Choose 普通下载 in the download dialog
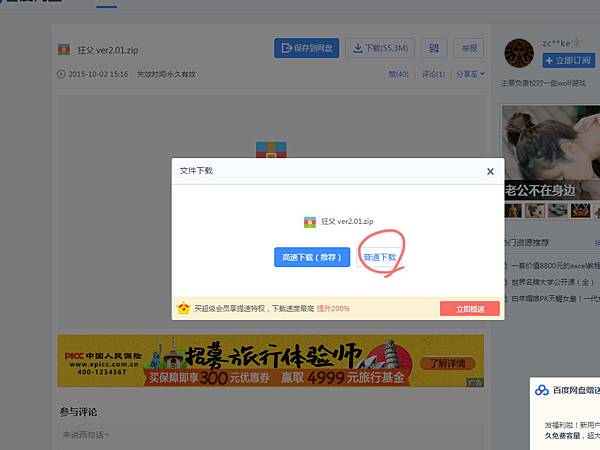The width and height of the screenshot is (600, 450). click(x=379, y=257)
